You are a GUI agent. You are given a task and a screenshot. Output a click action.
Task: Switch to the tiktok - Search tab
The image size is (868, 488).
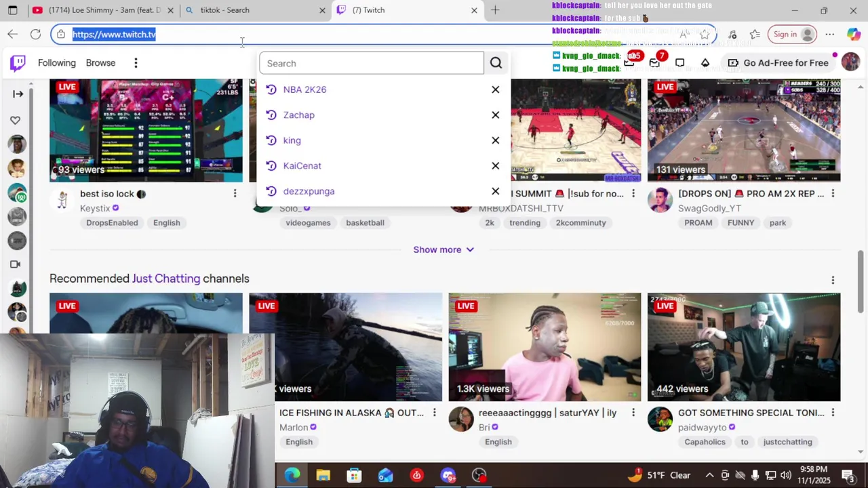[x=256, y=10]
